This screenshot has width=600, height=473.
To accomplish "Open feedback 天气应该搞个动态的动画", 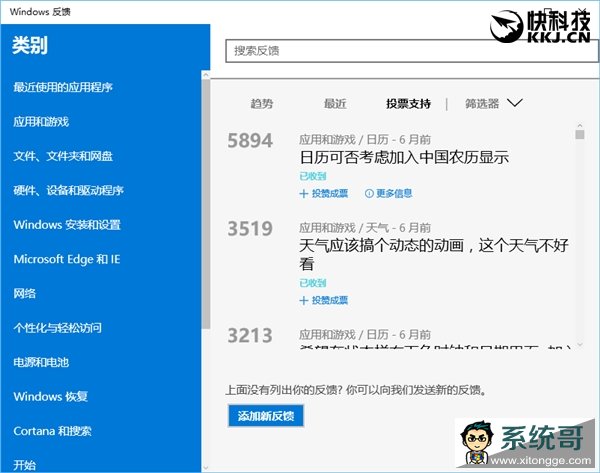I will (x=434, y=254).
